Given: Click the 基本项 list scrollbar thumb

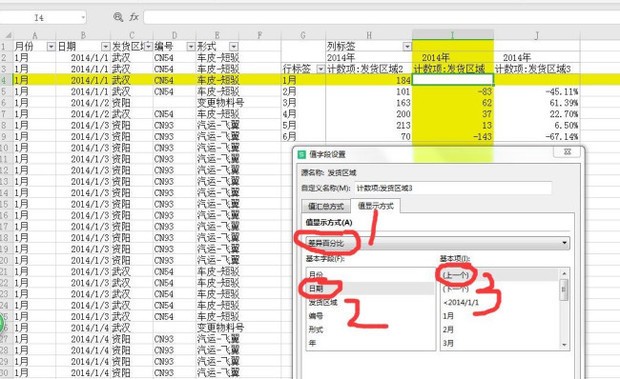Looking at the screenshot, I should point(564,289).
